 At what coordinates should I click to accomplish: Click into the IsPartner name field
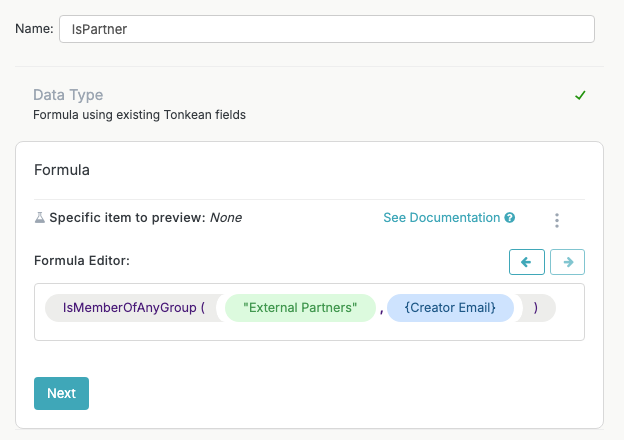326,29
